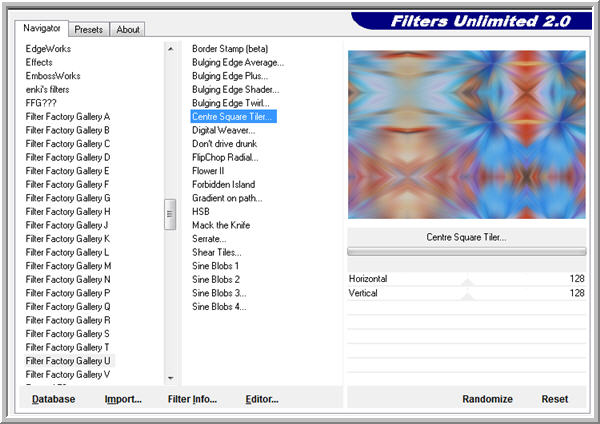Select Filter Factory Gallery D
Screen dimensions: 600x424
tap(68, 157)
